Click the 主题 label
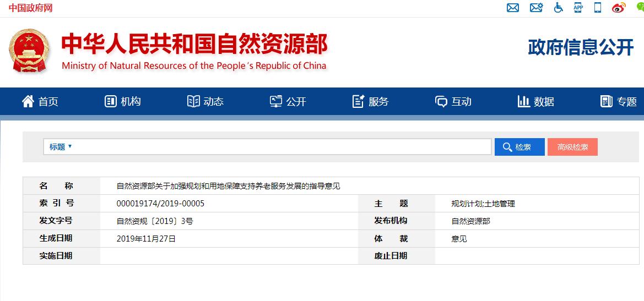 (391, 204)
